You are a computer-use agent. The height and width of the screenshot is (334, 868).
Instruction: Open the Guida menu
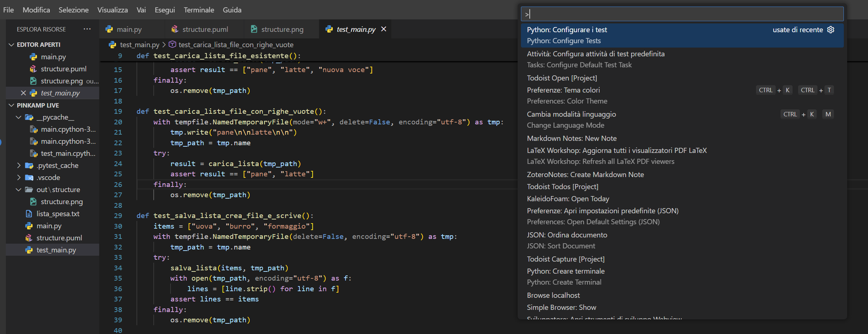232,10
